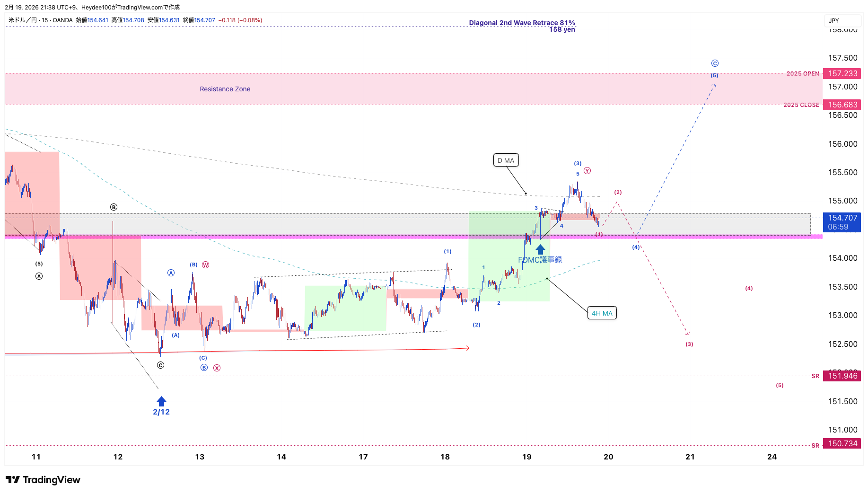Click the symbol title 米ドル/円 · 15 · OANDA
This screenshot has width=868, height=494.
41,20
